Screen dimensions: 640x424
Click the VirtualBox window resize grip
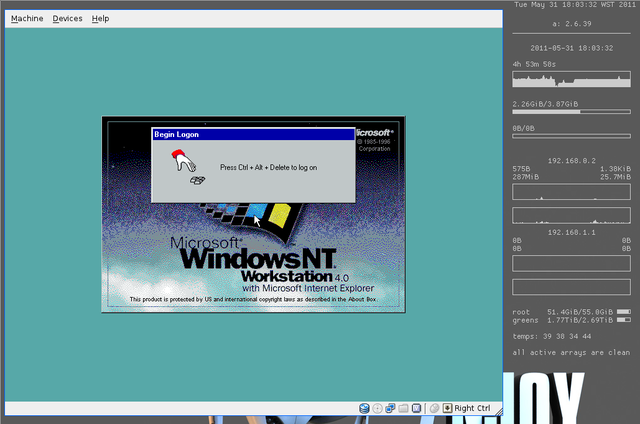coord(499,412)
